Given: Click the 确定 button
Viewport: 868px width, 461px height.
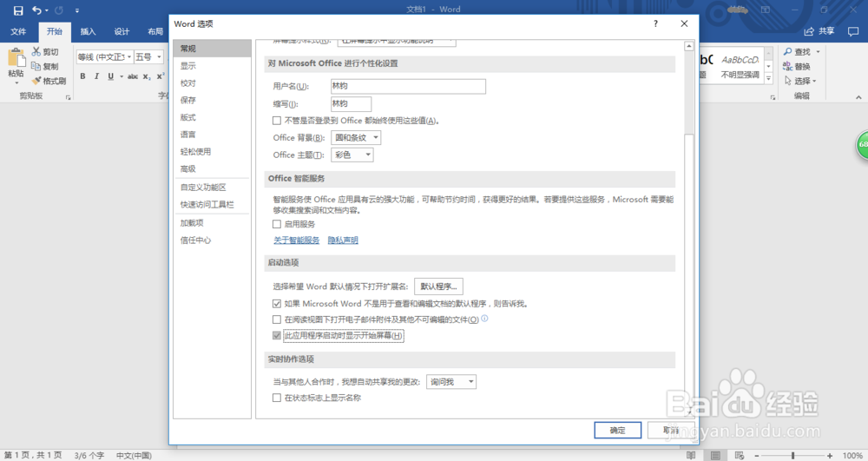Looking at the screenshot, I should click(x=618, y=431).
